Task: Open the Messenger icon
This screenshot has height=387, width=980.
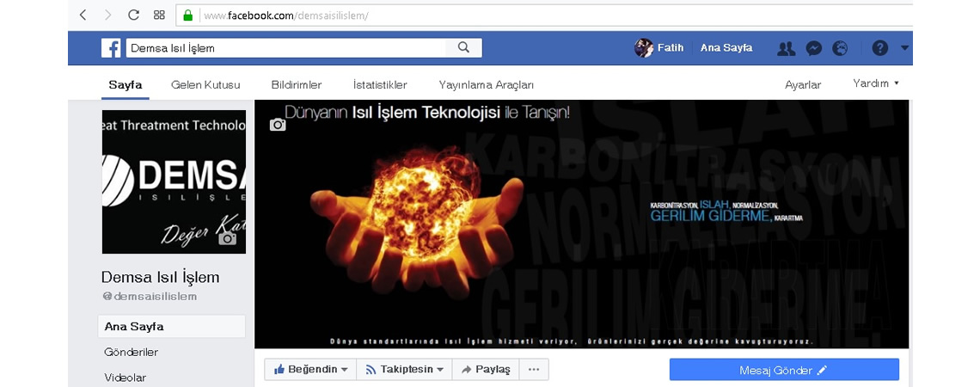Action: point(814,48)
